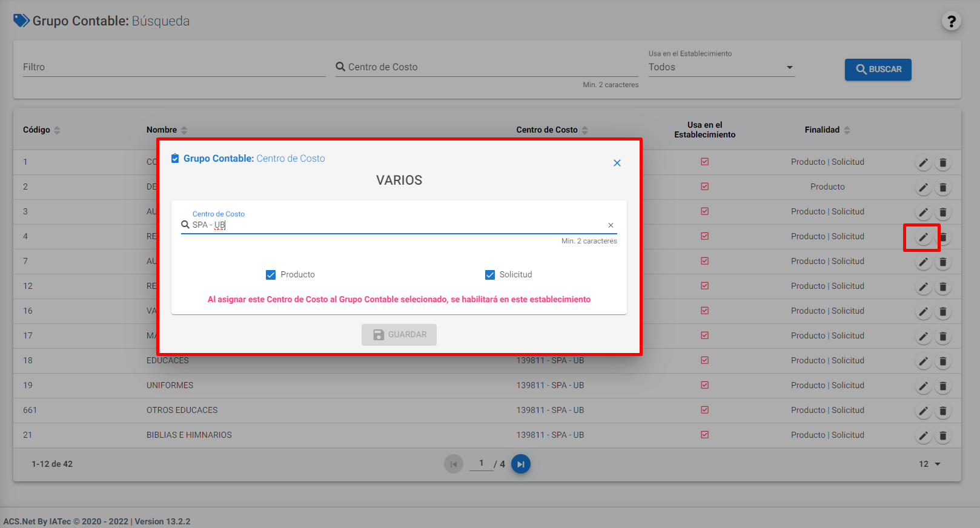Delete the row with código 3

tap(943, 213)
